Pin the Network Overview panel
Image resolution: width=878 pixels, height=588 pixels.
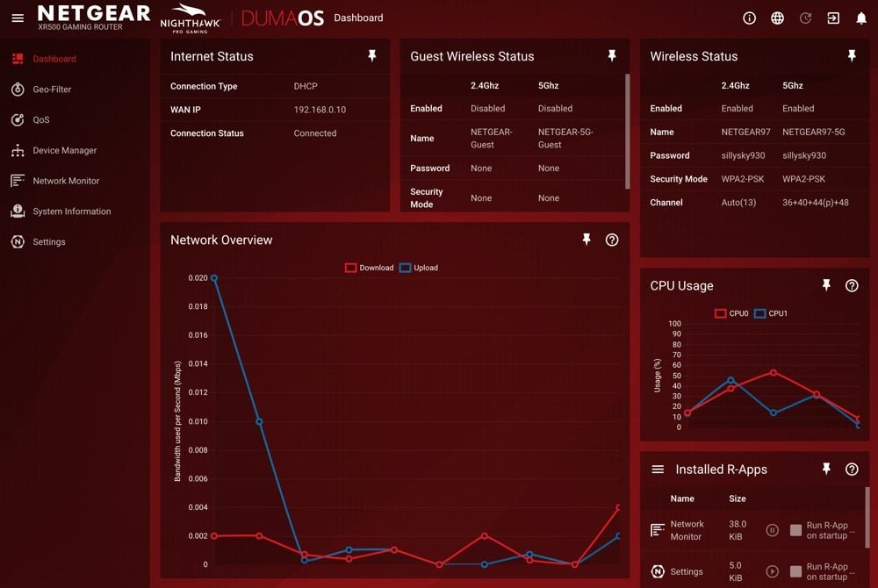[587, 240]
